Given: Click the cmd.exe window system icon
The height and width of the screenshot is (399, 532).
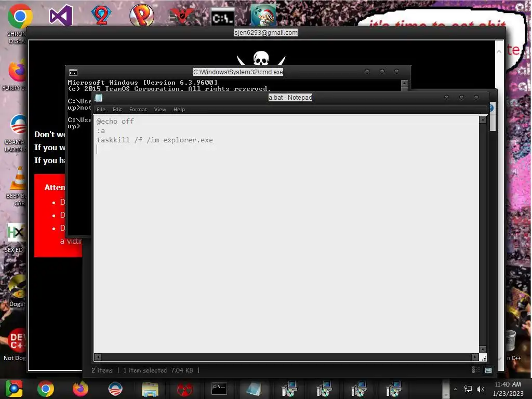Looking at the screenshot, I should 73,72.
